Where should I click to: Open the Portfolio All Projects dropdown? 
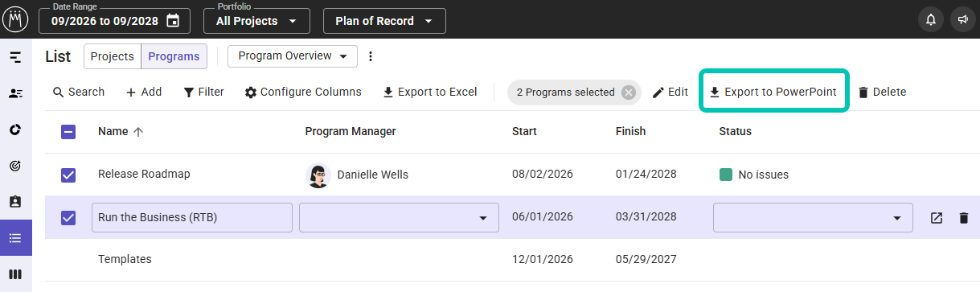pyautogui.click(x=257, y=21)
